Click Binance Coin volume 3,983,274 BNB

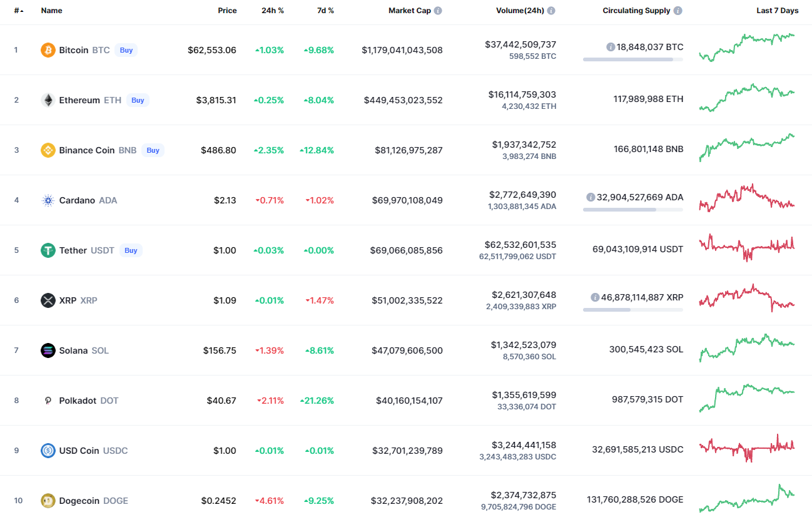pos(529,156)
